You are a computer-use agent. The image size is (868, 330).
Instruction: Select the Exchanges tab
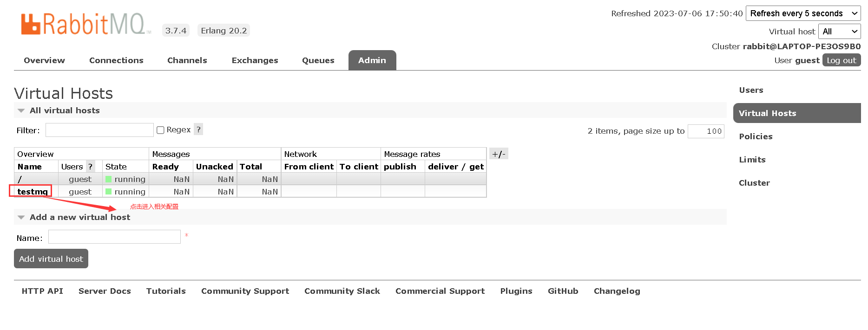point(255,60)
